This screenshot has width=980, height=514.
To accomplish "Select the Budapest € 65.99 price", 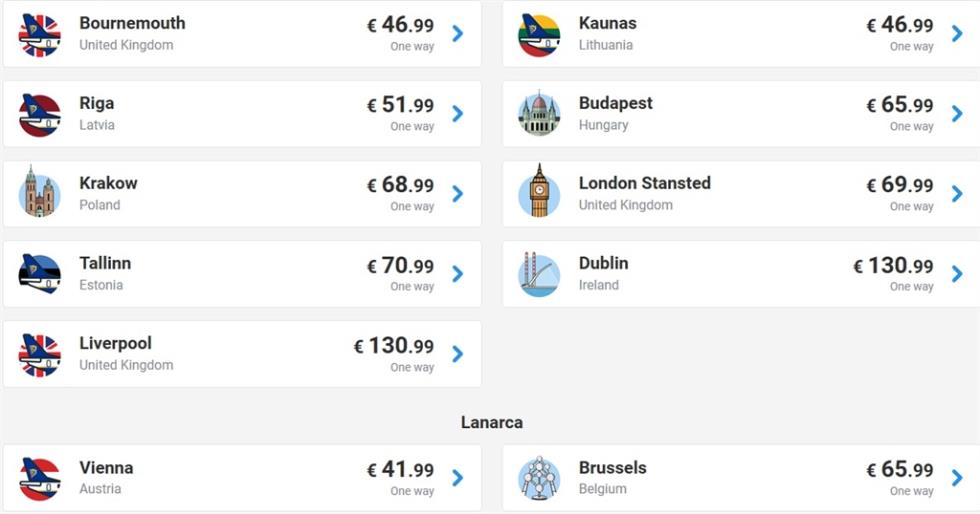I will tap(899, 104).
